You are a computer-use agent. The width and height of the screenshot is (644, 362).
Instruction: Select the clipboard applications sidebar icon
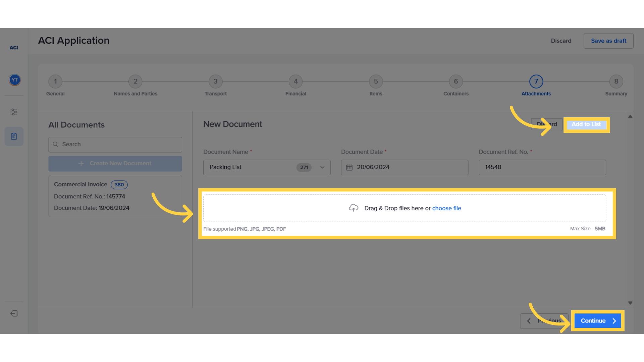pyautogui.click(x=14, y=136)
